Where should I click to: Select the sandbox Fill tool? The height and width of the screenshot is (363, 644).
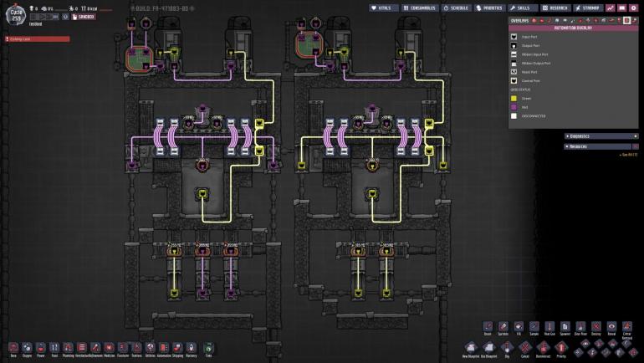[519, 328]
